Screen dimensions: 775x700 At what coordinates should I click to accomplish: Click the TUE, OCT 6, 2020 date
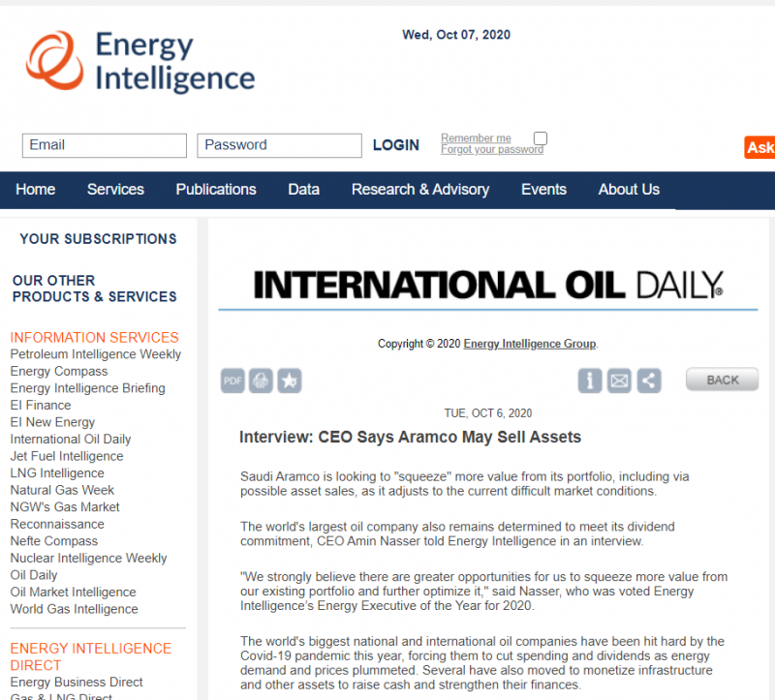coord(488,413)
